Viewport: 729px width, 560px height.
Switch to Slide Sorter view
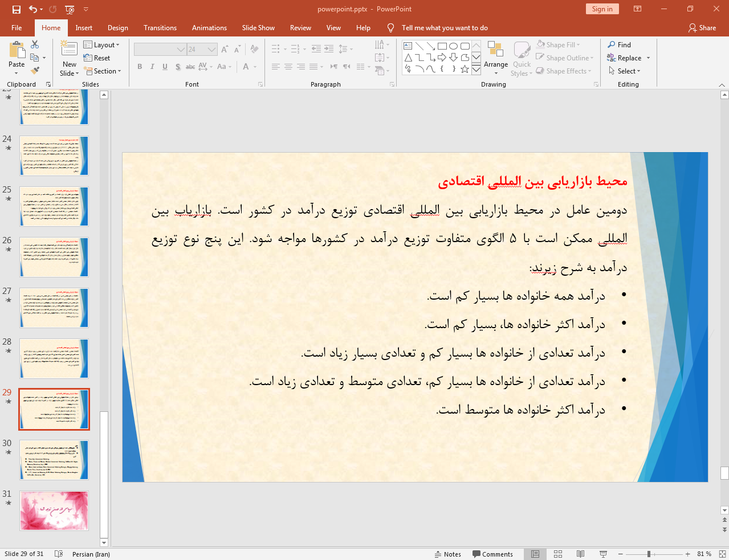tap(558, 554)
